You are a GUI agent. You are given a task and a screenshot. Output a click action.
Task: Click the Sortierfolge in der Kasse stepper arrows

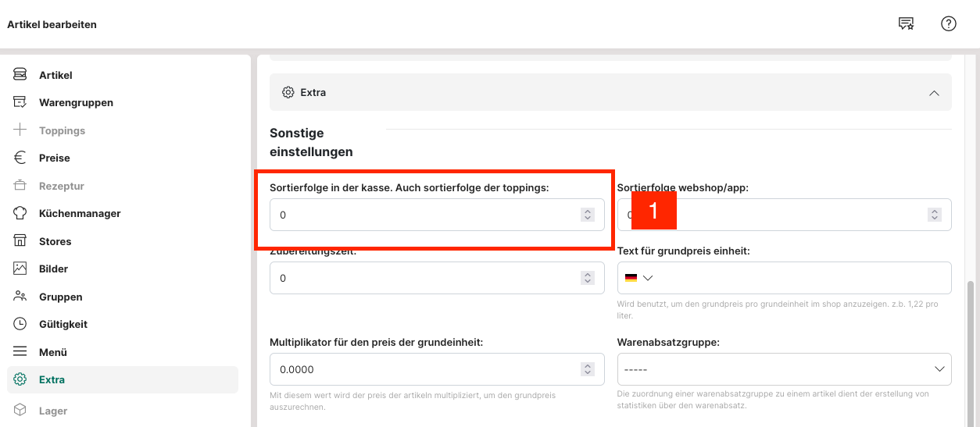click(x=588, y=215)
